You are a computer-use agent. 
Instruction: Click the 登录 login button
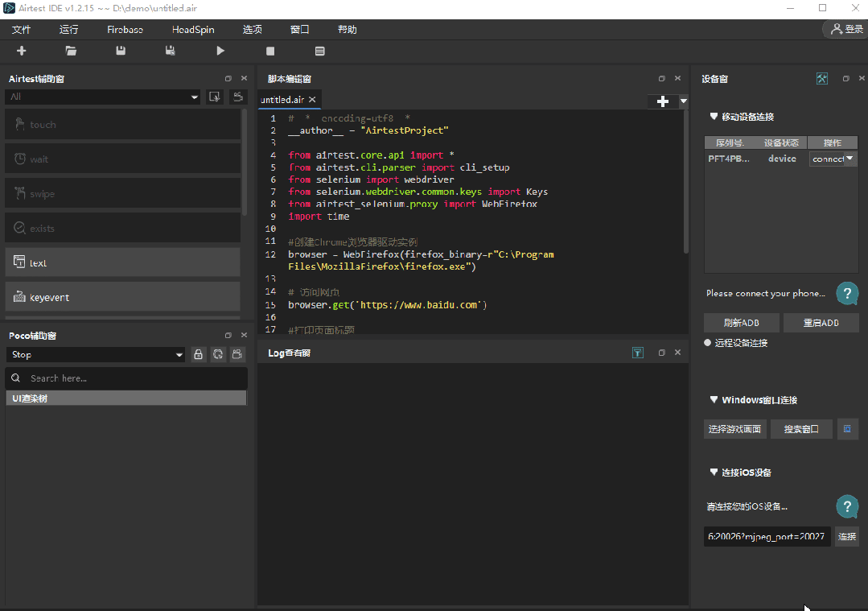[845, 29]
